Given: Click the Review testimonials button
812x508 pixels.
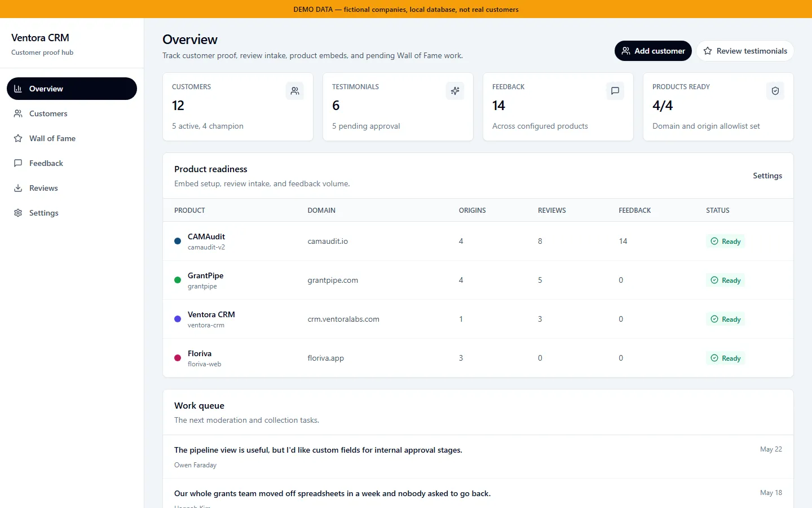Looking at the screenshot, I should (x=745, y=51).
